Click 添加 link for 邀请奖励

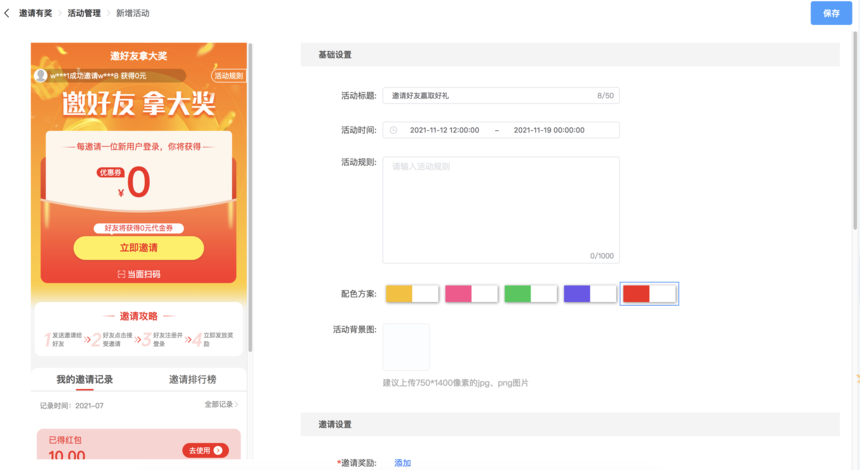403,463
